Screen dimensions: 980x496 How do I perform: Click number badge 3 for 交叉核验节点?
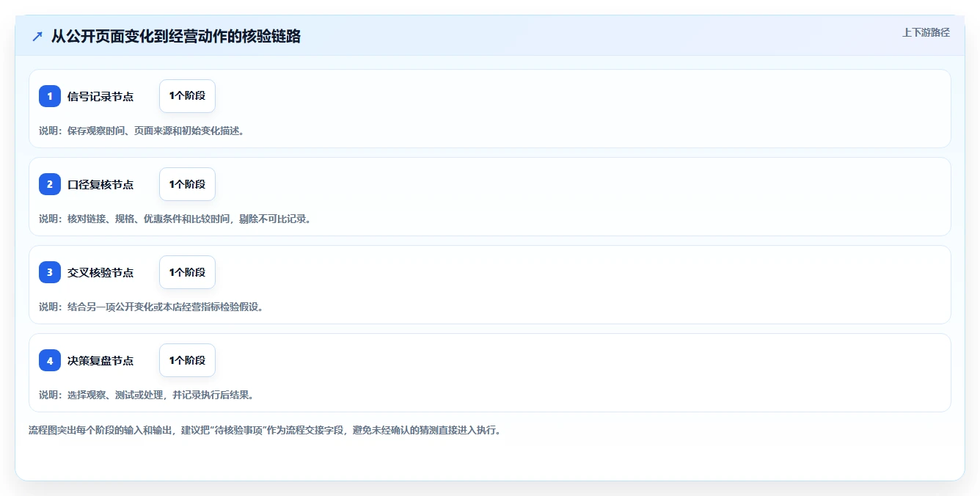point(50,272)
